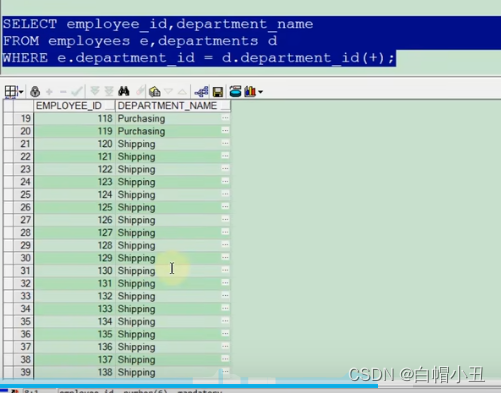Screen dimensions: 501x393
Task: Click employee ID cell 123
Action: click(x=74, y=182)
